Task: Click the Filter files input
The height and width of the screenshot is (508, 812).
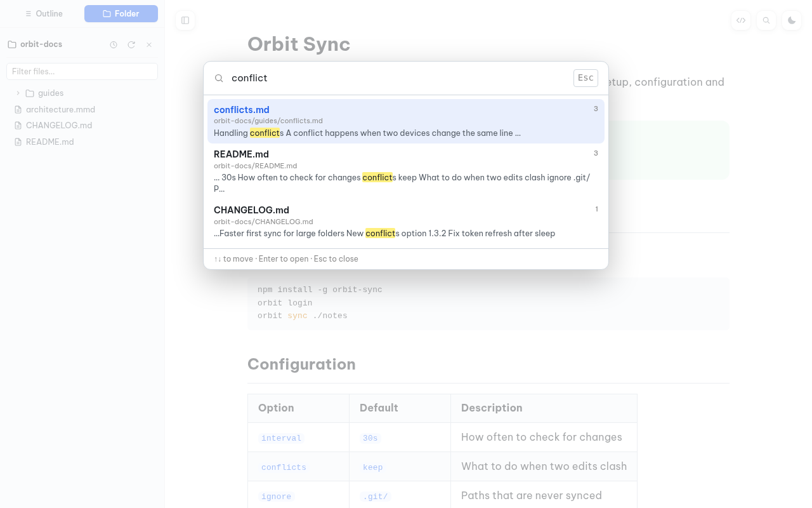Action: point(82,71)
